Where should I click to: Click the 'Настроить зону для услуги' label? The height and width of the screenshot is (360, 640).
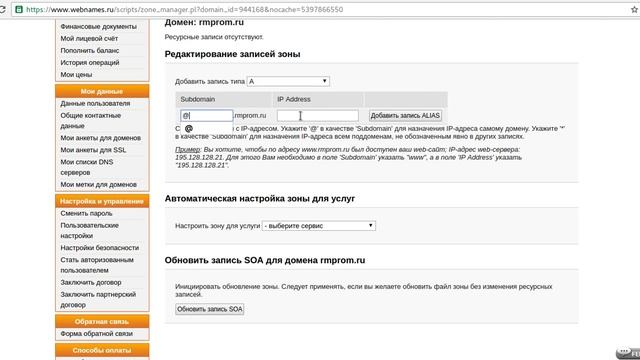(218, 226)
